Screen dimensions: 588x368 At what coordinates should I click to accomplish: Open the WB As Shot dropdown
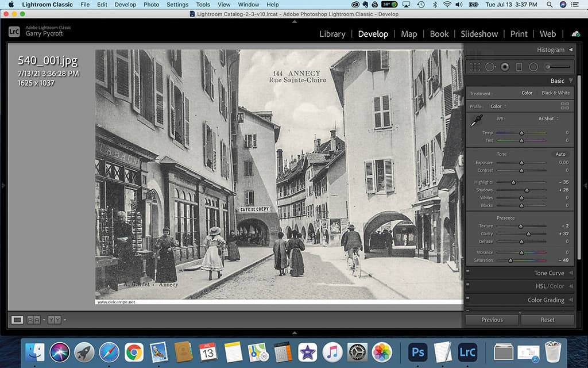tap(548, 118)
